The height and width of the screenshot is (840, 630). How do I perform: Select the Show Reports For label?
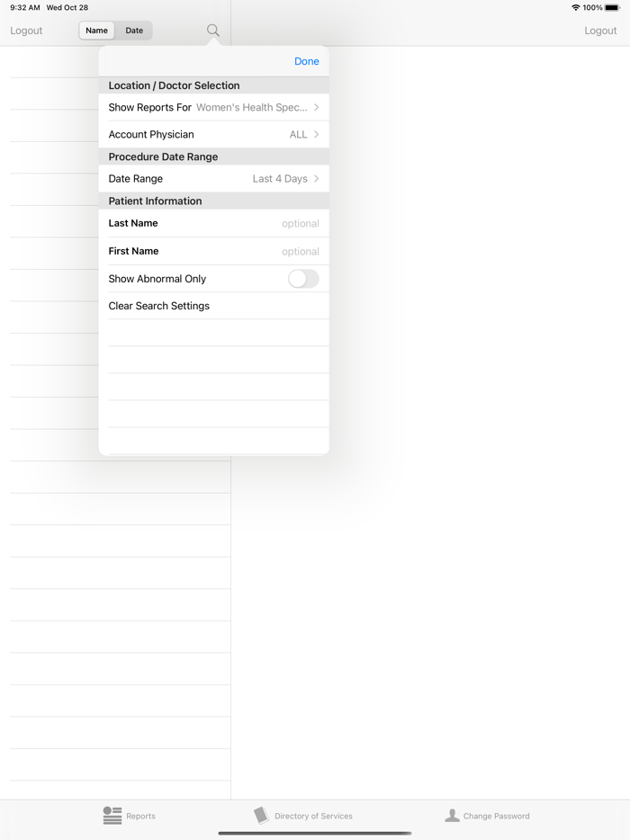(149, 107)
